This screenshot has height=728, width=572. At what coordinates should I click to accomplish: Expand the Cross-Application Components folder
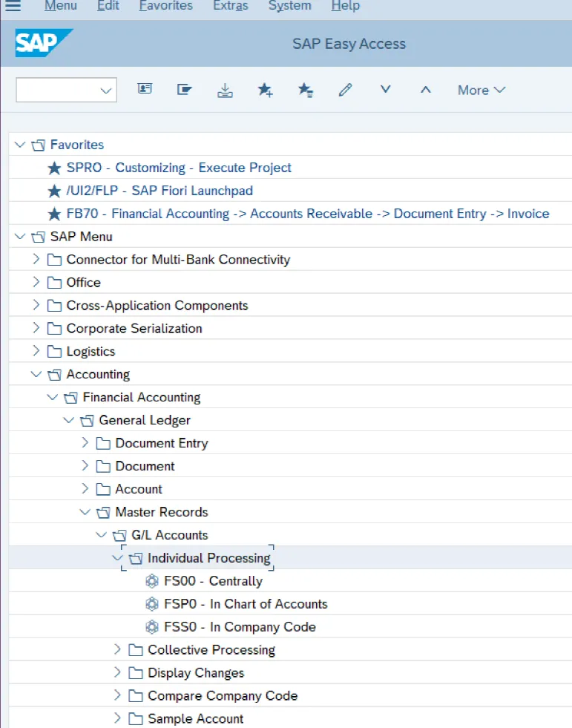[x=36, y=305]
